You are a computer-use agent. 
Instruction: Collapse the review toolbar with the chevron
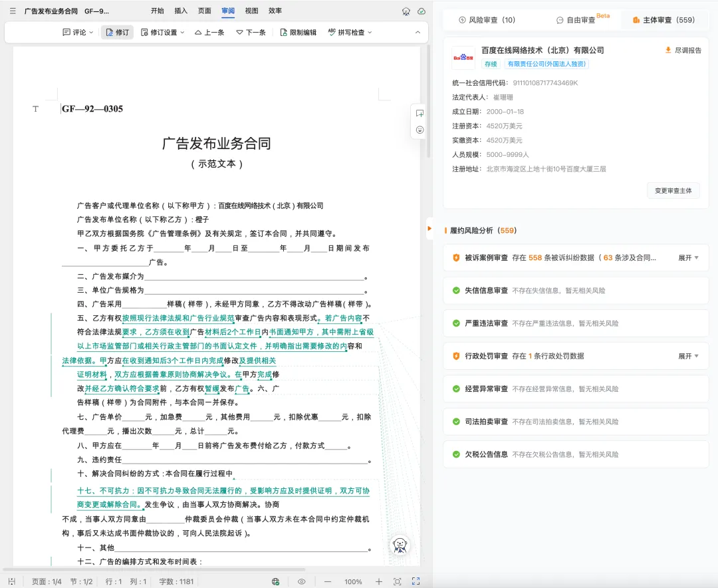pos(418,32)
